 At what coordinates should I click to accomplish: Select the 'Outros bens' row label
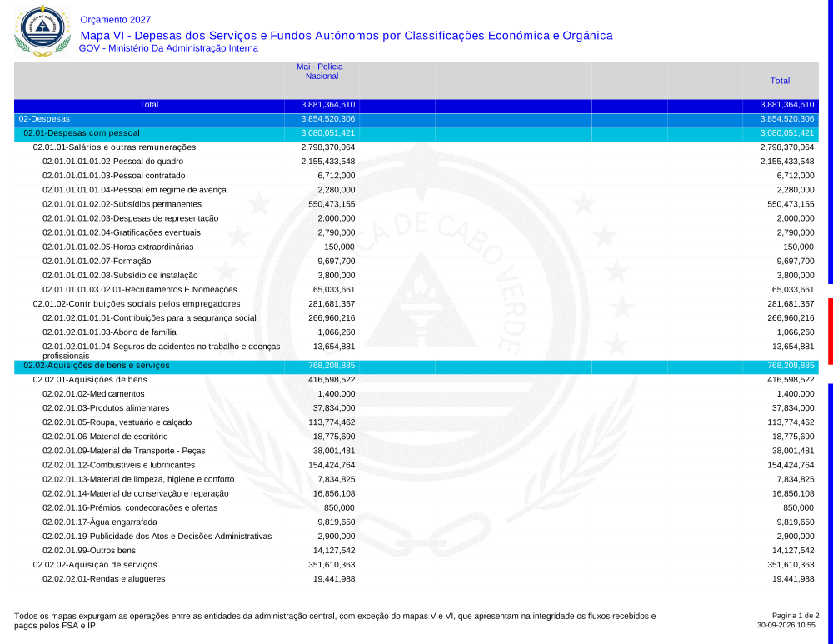[x=89, y=551]
